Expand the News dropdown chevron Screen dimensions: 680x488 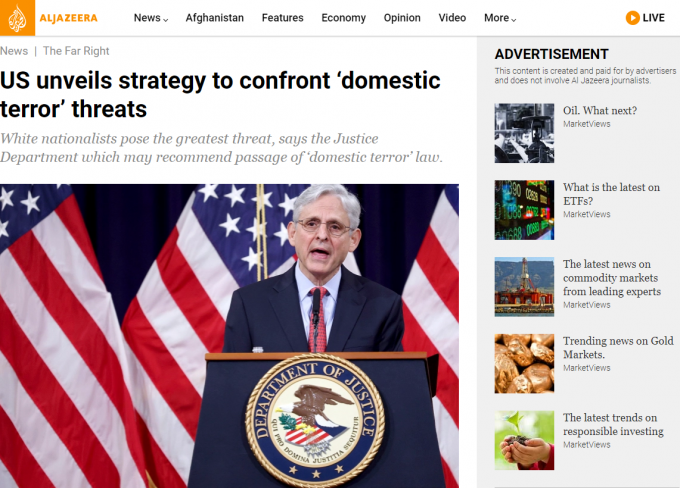pos(166,20)
